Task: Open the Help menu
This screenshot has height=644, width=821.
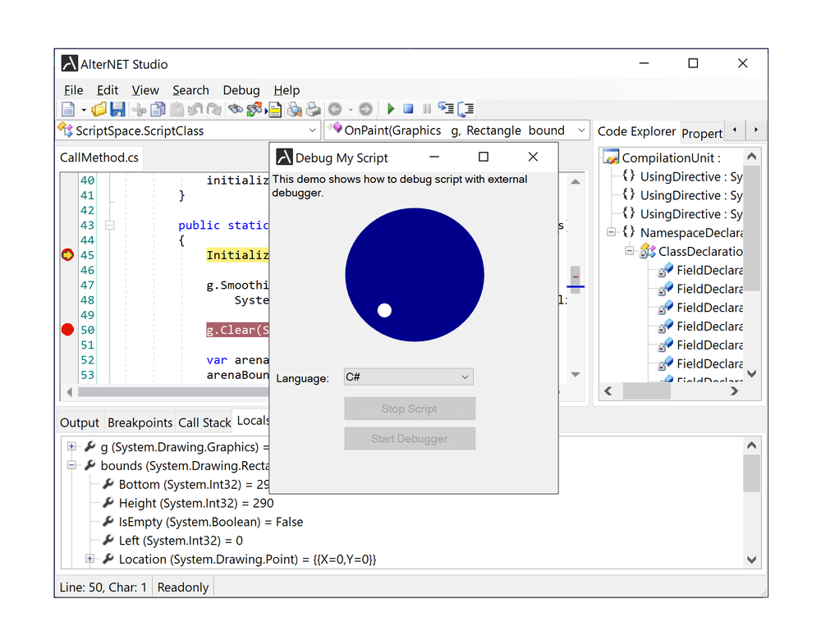Action: pyautogui.click(x=287, y=90)
